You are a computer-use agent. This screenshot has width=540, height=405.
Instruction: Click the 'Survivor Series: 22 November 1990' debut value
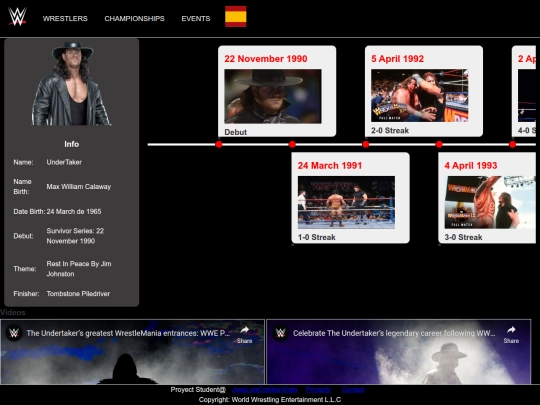[x=75, y=236]
